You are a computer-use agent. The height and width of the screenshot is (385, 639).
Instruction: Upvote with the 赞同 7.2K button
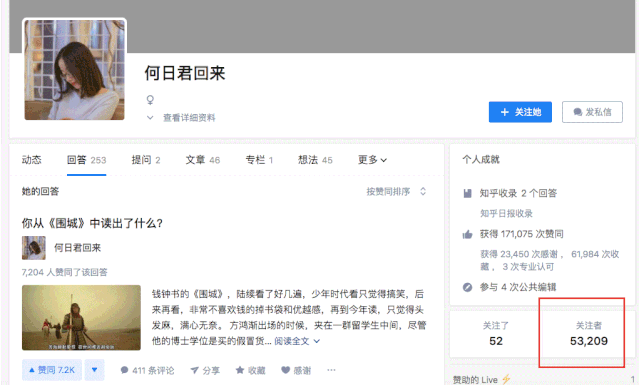tap(52, 370)
